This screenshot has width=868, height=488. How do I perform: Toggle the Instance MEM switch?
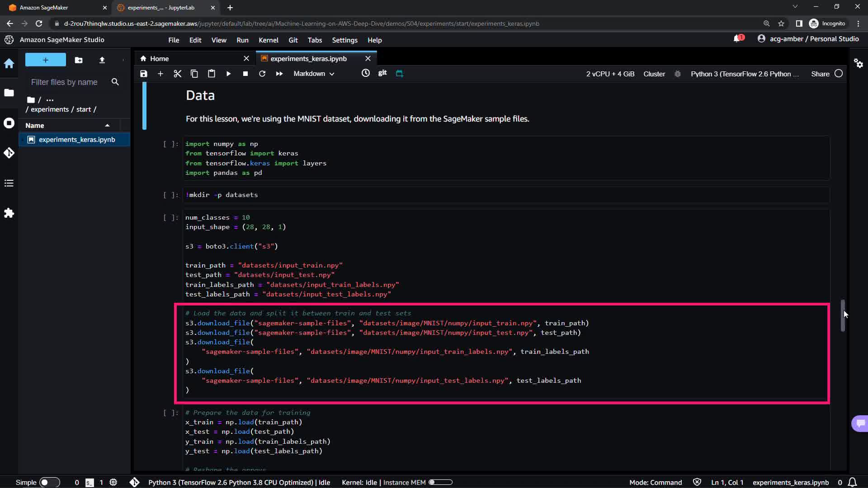[x=440, y=482]
